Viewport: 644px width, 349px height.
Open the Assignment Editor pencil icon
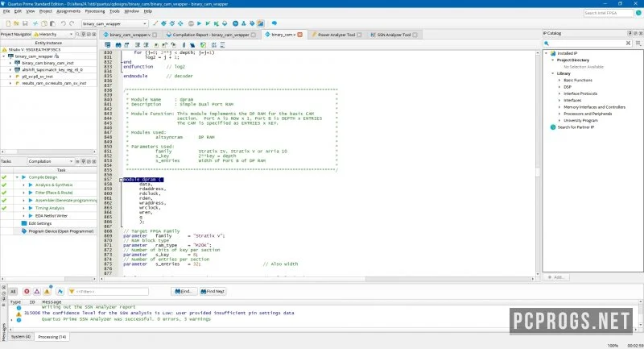155,24
